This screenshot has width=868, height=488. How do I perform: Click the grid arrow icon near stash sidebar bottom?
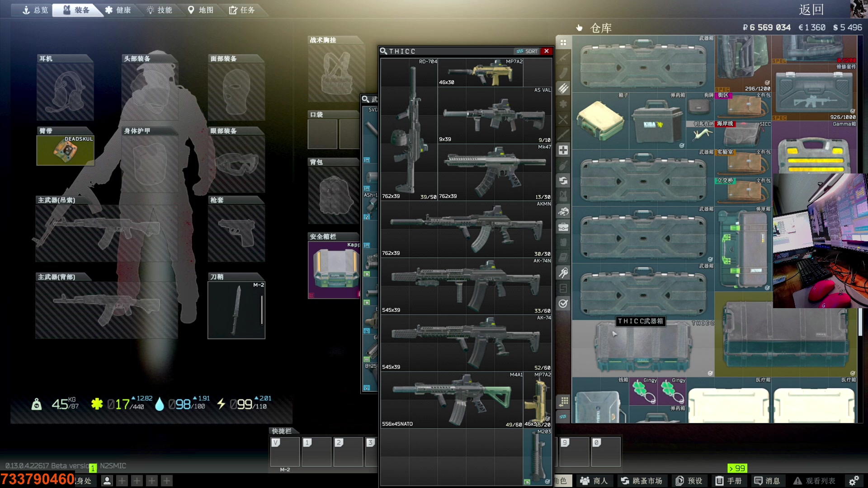(563, 401)
